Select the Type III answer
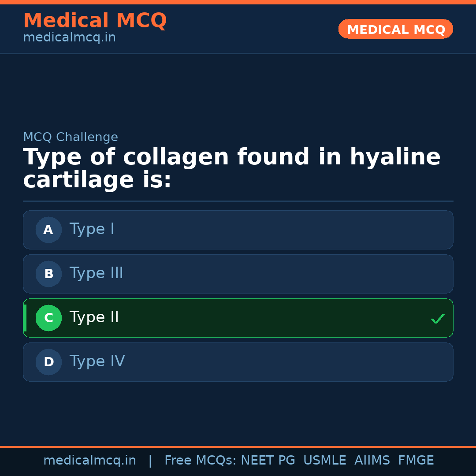Viewport: 476px width, 476px height. pyautogui.click(x=97, y=273)
